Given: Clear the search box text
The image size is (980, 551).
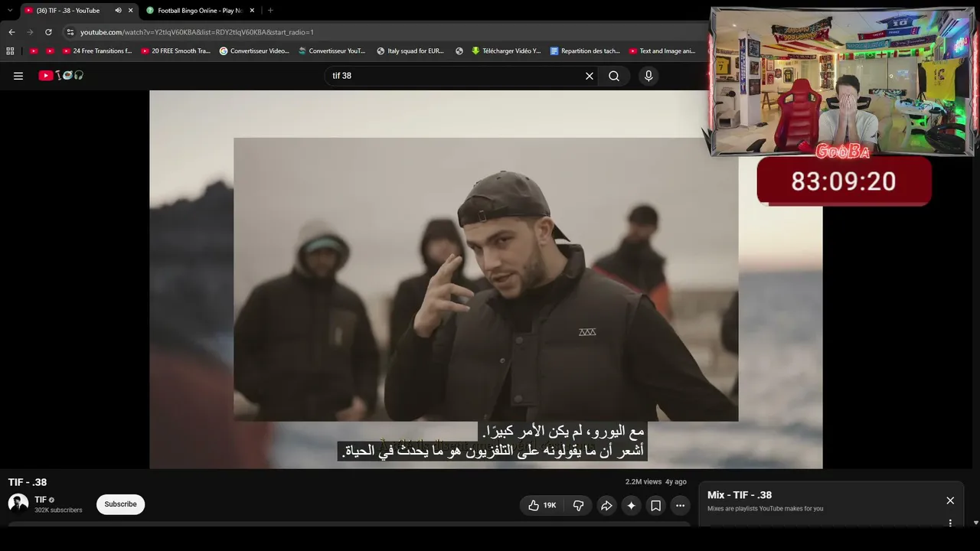Looking at the screenshot, I should click(590, 76).
